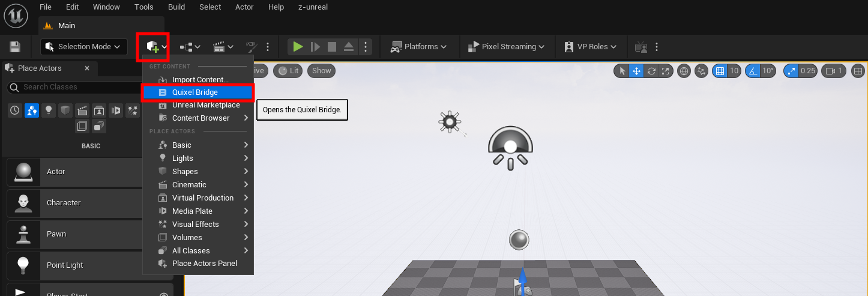
Task: Open the Tools menu
Action: tap(144, 7)
